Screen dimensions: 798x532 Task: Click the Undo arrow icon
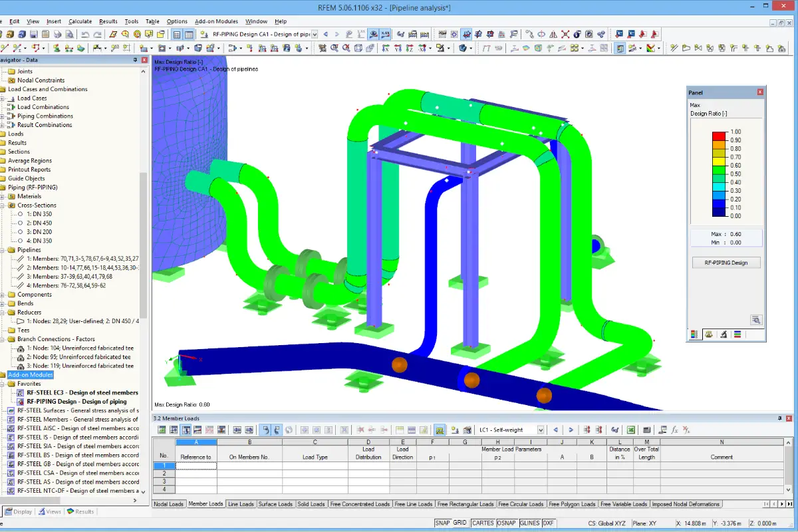pyautogui.click(x=85, y=34)
